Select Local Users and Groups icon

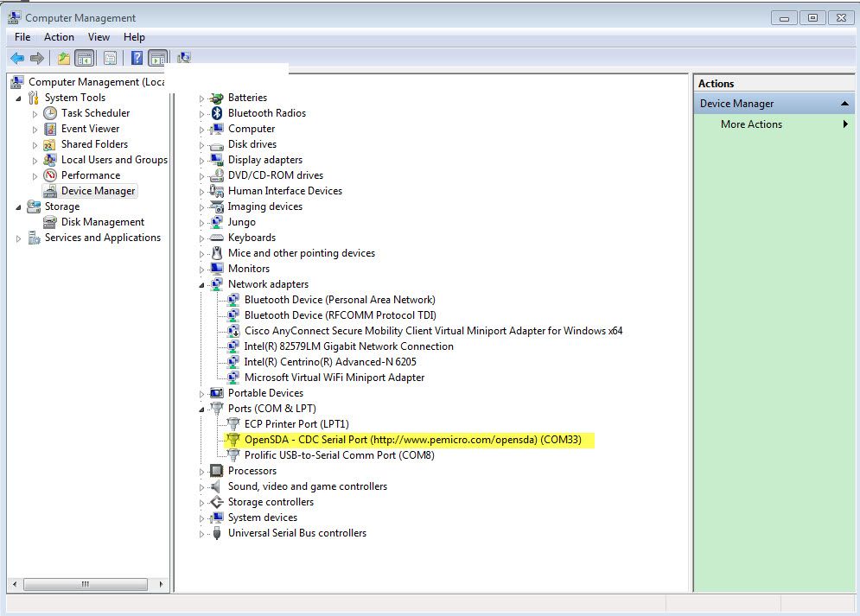[50, 160]
